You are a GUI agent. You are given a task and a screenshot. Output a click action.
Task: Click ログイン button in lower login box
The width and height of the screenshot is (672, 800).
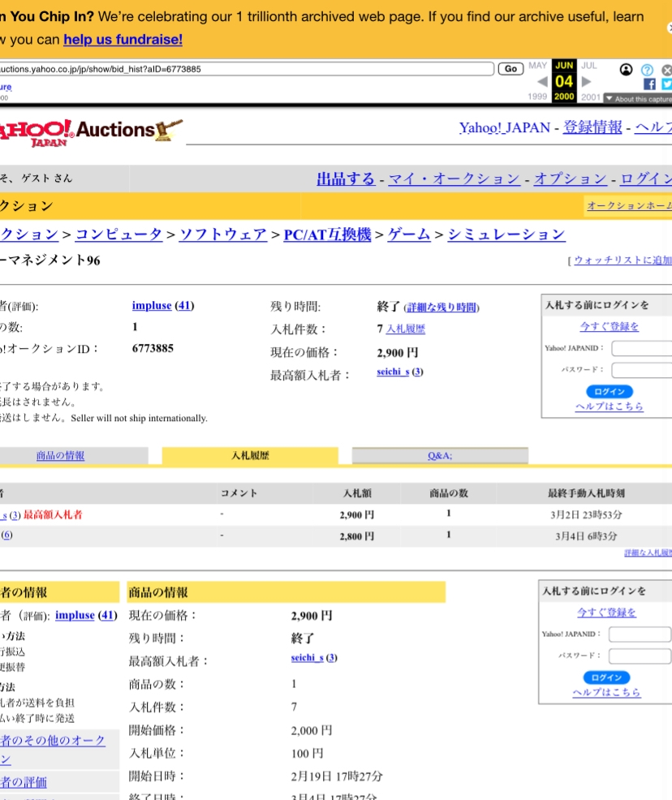(x=607, y=677)
